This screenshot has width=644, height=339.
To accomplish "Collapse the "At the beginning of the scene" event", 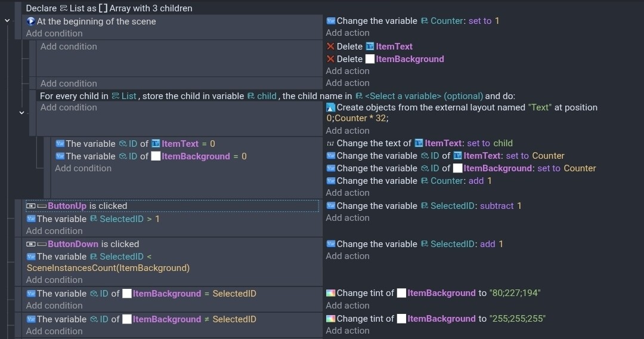I will click(x=7, y=21).
